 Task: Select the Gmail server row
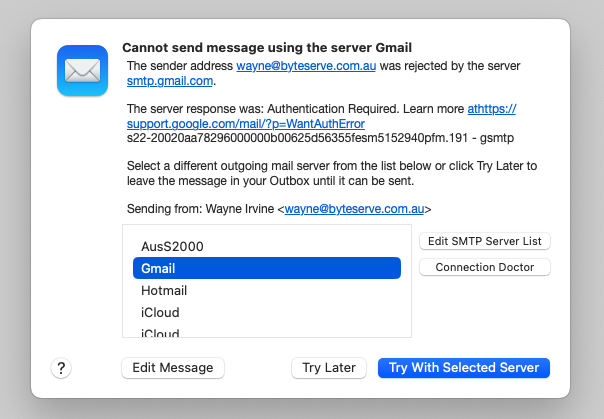pyautogui.click(x=267, y=268)
